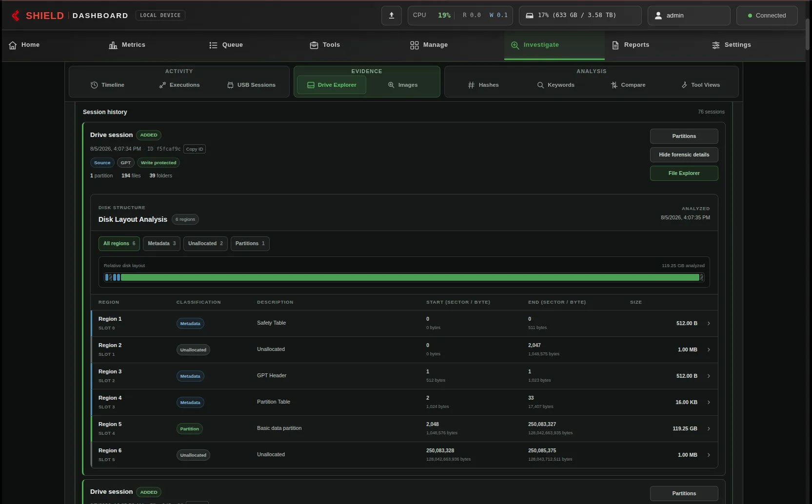Click the CPU usage indicator
Screen dimensions: 812x504
460,16
